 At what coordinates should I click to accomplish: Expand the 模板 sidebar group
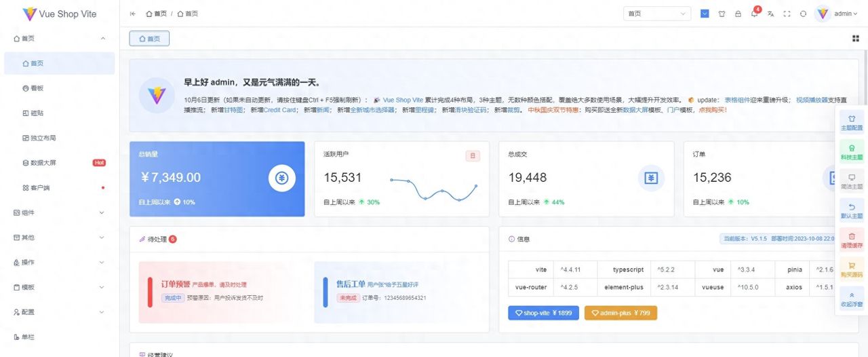click(x=60, y=287)
